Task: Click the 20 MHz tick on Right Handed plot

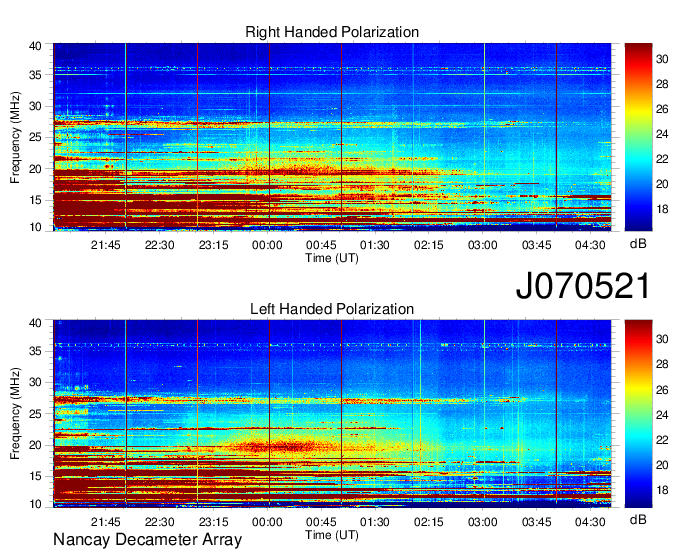Action: [x=35, y=169]
